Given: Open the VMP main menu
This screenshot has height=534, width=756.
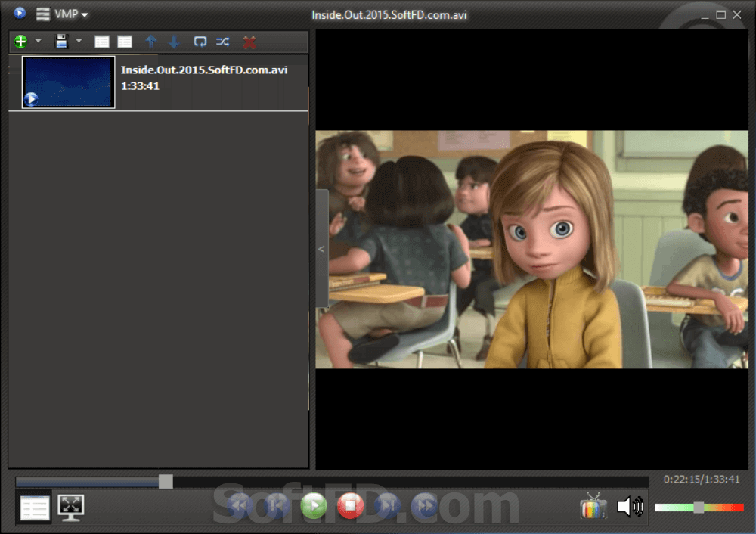Looking at the screenshot, I should coord(62,14).
